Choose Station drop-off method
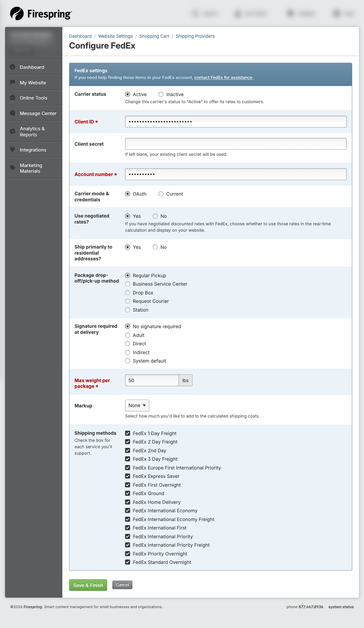This screenshot has width=364, height=628. click(x=127, y=310)
